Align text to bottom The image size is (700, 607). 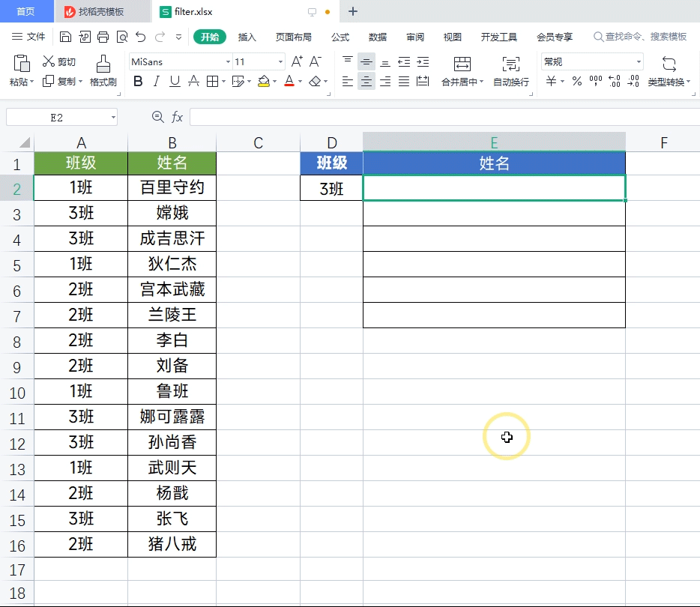click(x=384, y=61)
